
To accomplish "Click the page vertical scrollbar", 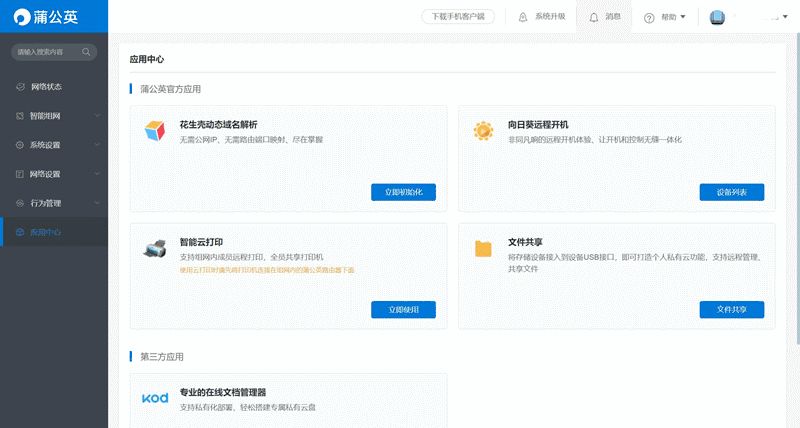I will click(797, 189).
